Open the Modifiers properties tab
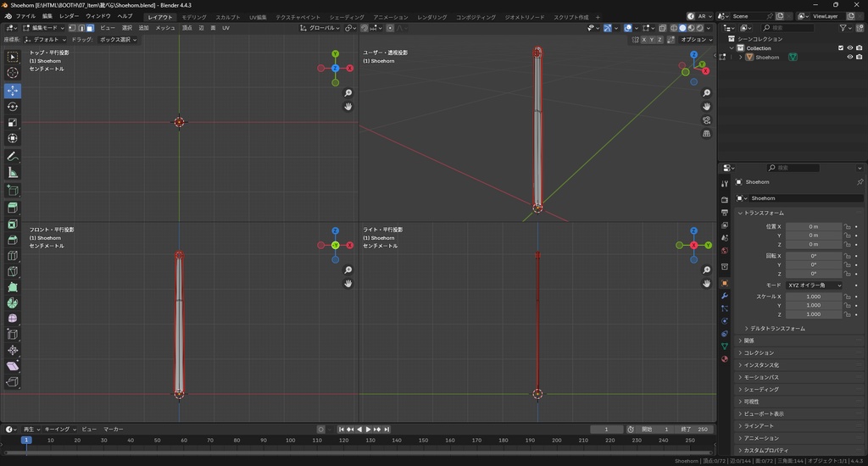 tap(725, 296)
